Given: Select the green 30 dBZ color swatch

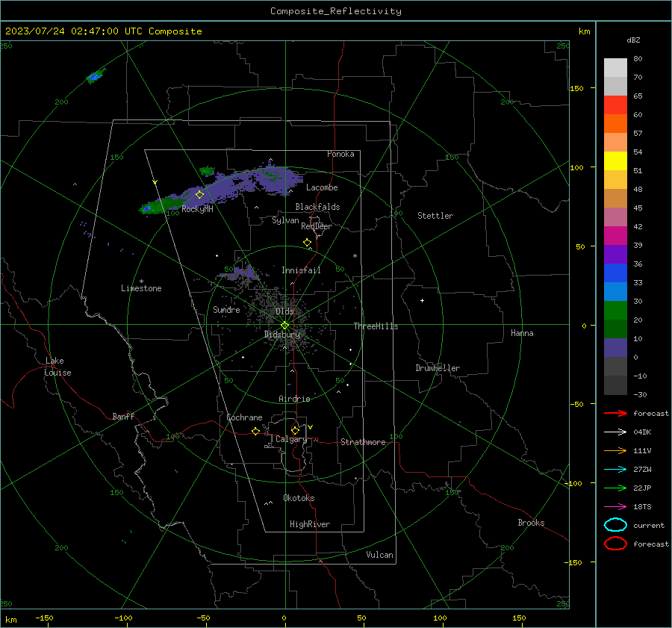Looking at the screenshot, I should [615, 310].
